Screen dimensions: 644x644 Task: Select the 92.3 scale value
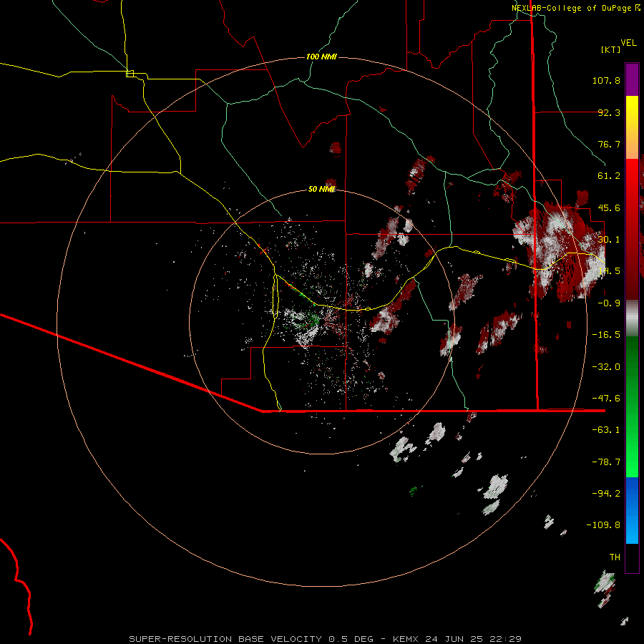point(609,112)
